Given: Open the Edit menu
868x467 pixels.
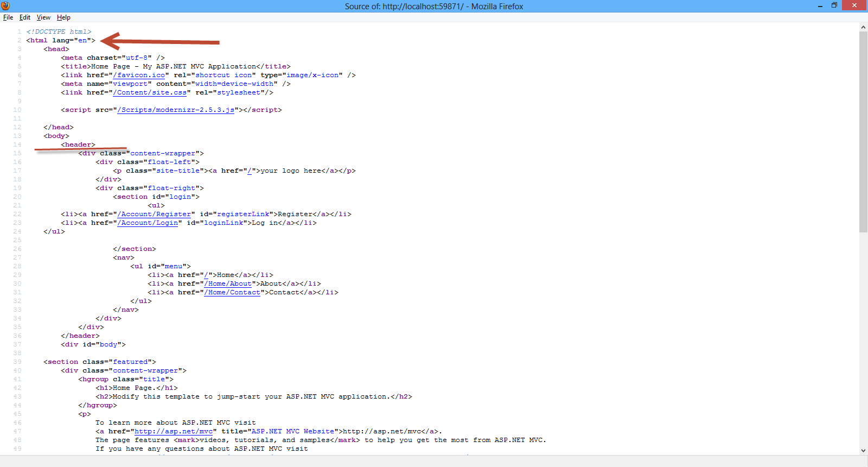Looking at the screenshot, I should (25, 17).
